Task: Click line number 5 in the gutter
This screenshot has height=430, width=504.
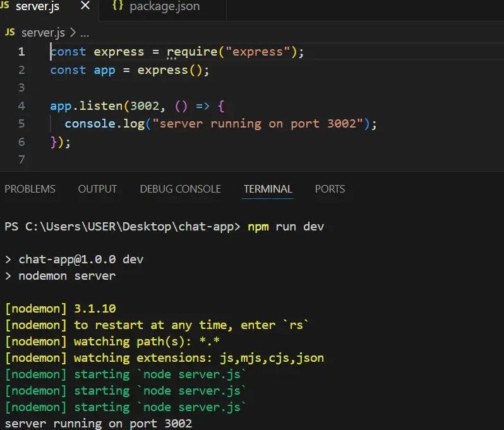Action: [21, 124]
